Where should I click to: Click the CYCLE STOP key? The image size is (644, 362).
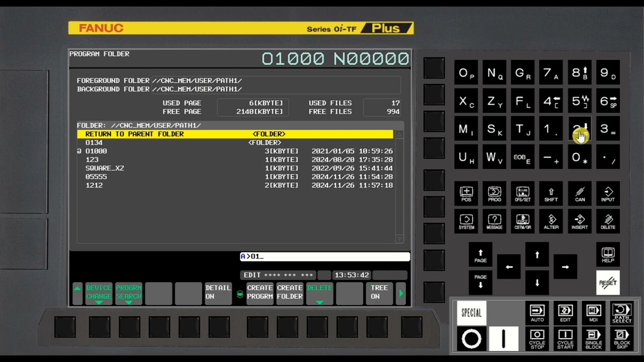pyautogui.click(x=537, y=339)
